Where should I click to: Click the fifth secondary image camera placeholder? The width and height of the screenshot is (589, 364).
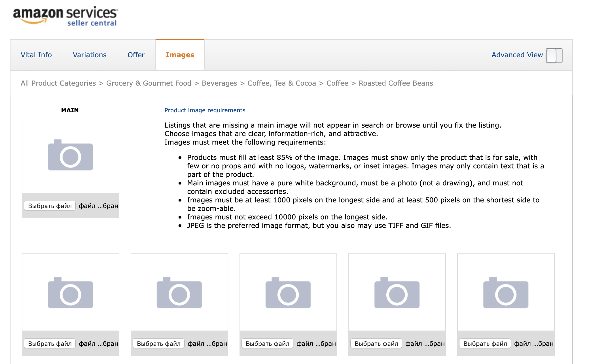point(506,293)
